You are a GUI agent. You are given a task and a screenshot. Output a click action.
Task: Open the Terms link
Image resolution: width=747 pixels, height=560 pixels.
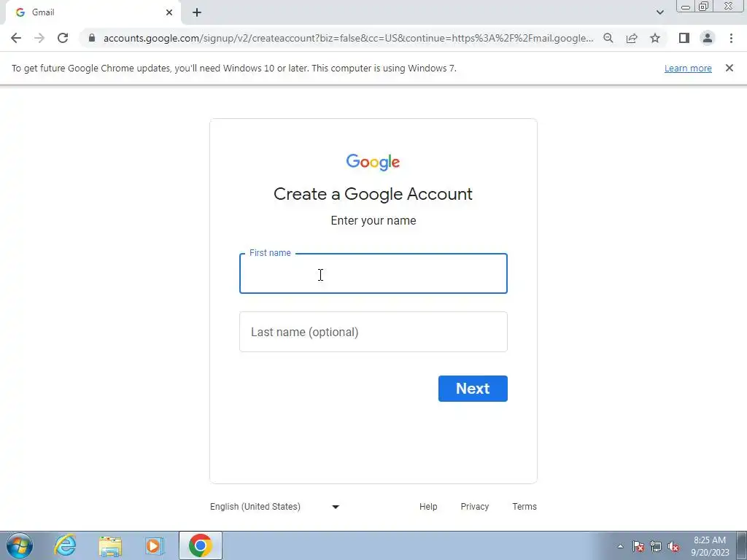(x=525, y=507)
